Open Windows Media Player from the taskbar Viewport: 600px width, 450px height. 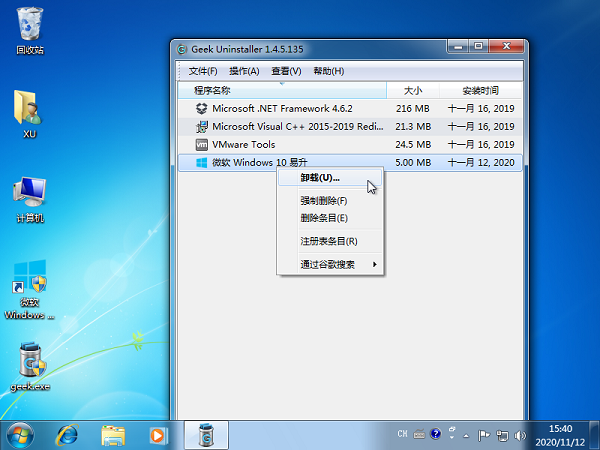point(159,435)
